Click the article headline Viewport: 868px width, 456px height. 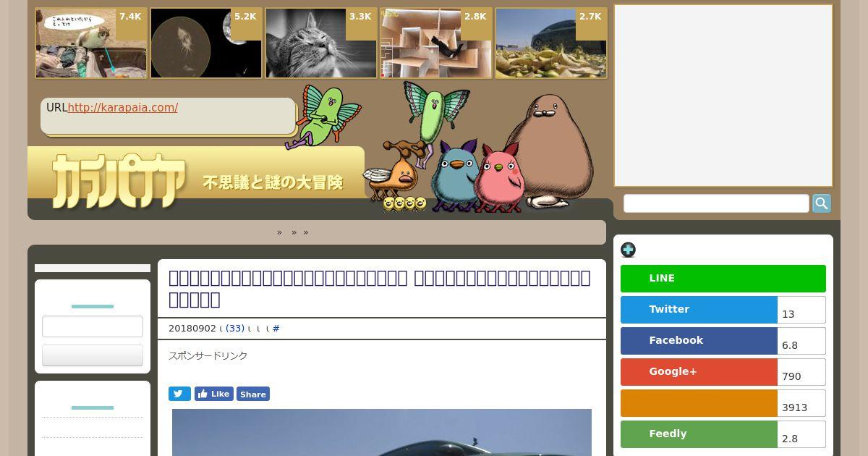click(380, 289)
